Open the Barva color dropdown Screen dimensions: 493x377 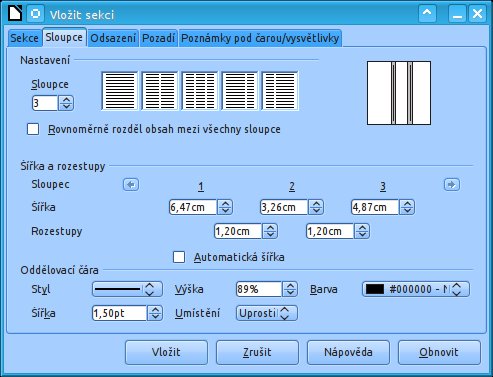(x=416, y=289)
